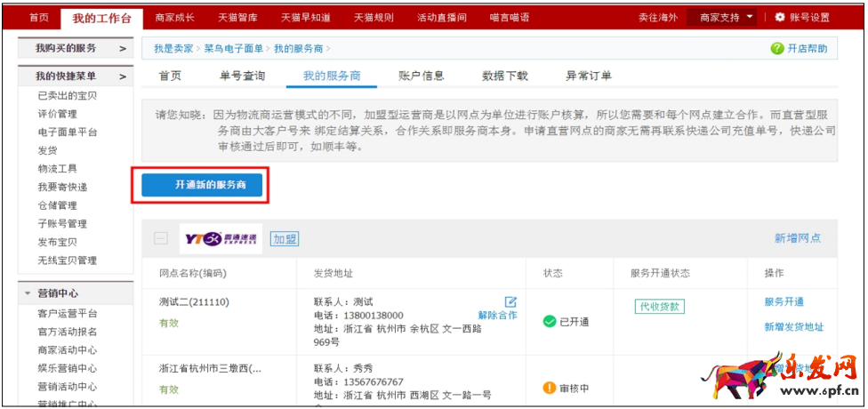Click the 加盟 franchise tag badge
Viewport: 868px width, 409px height.
pyautogui.click(x=285, y=238)
